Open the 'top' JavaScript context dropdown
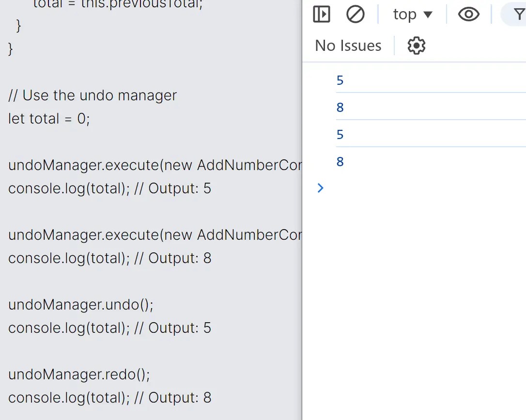 point(412,14)
